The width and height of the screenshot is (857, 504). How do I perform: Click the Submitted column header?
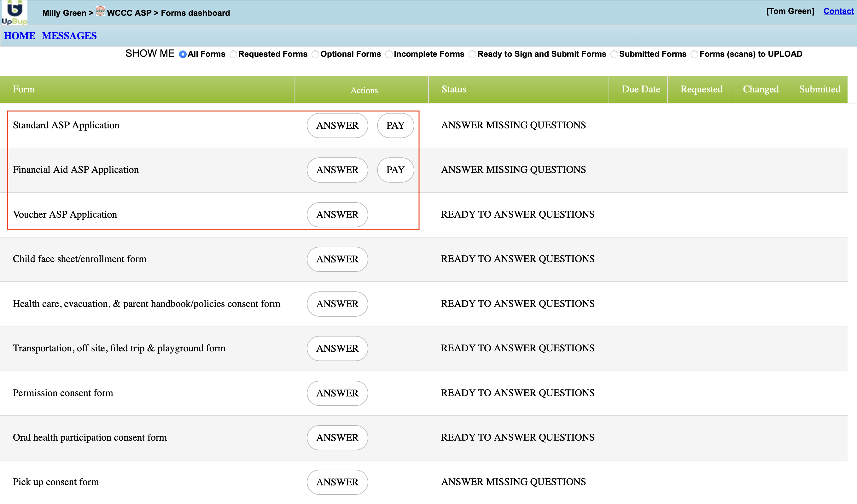click(x=819, y=89)
